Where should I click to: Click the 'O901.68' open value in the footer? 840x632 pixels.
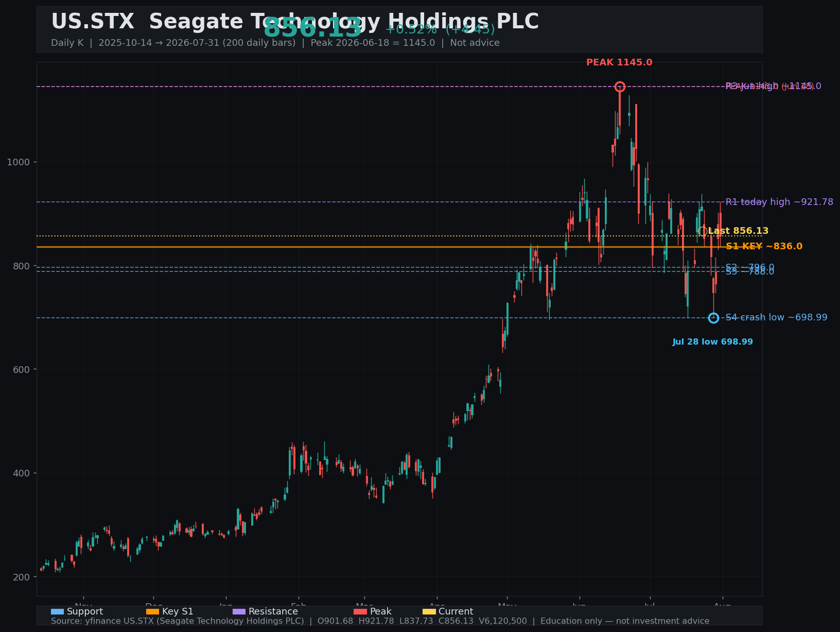click(335, 621)
